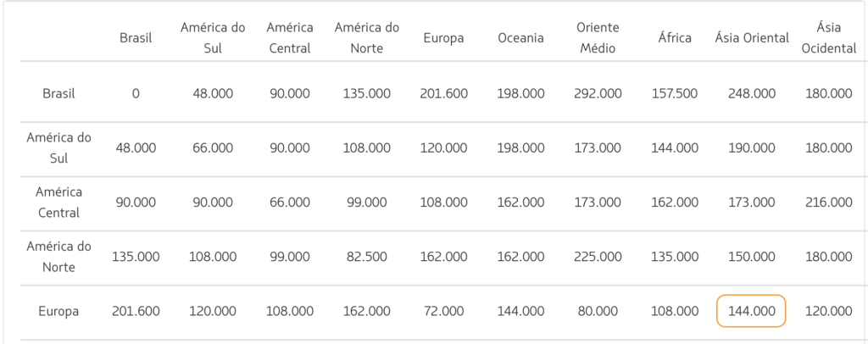This screenshot has width=868, height=344.
Task: Select the 80.000 Europa–Oriente Médio cell
Action: pos(598,311)
